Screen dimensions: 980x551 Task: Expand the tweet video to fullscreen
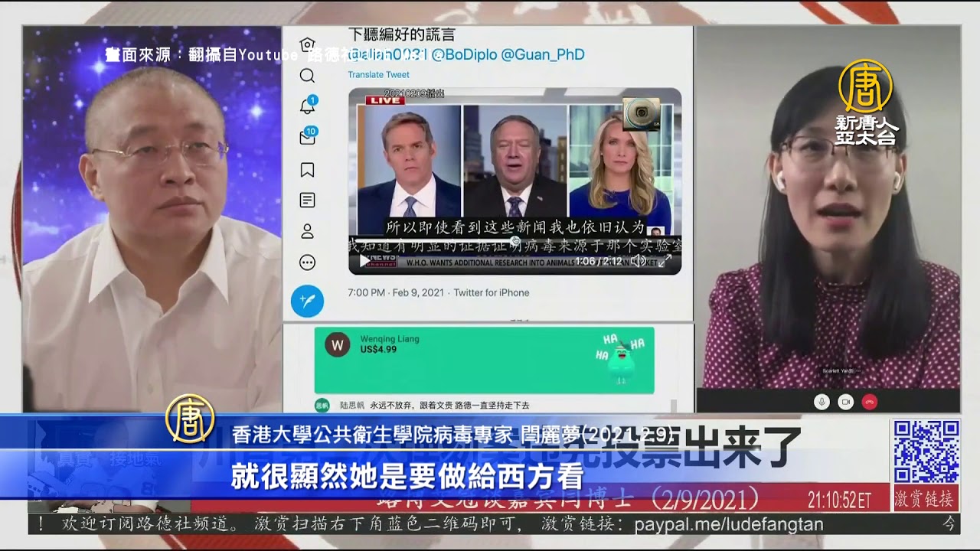(665, 261)
